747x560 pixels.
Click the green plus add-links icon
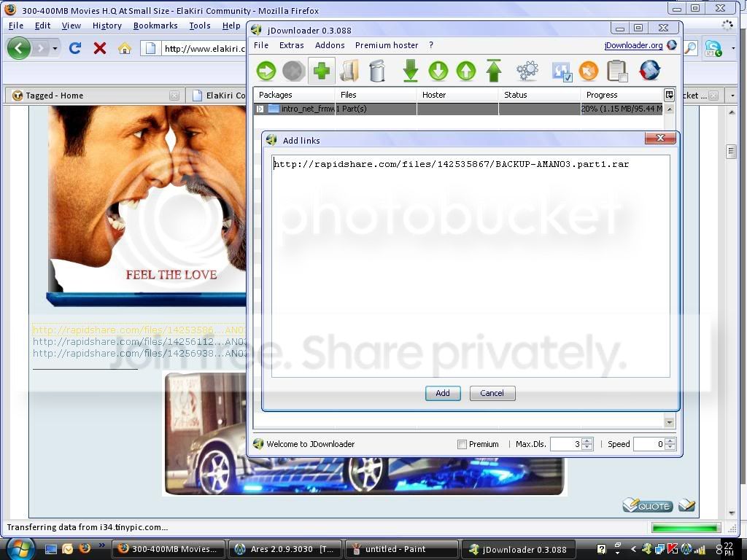(321, 71)
